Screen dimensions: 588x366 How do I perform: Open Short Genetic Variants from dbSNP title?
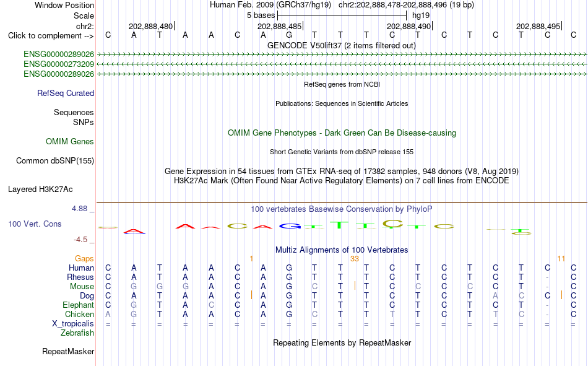tap(342, 152)
